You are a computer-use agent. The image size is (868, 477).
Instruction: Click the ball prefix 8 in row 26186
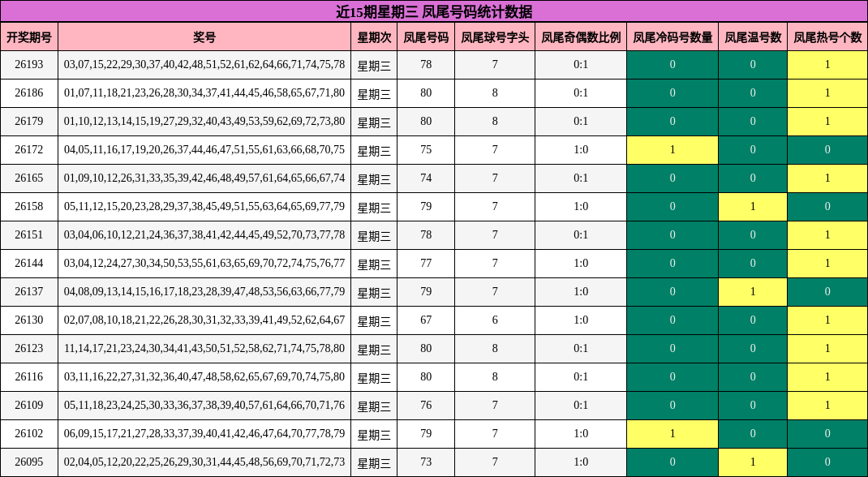click(x=495, y=92)
